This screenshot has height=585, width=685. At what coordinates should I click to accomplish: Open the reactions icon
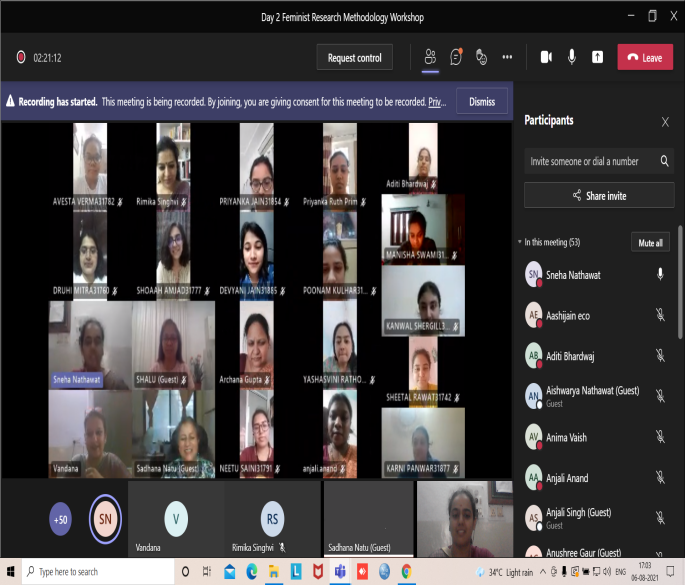click(x=481, y=57)
